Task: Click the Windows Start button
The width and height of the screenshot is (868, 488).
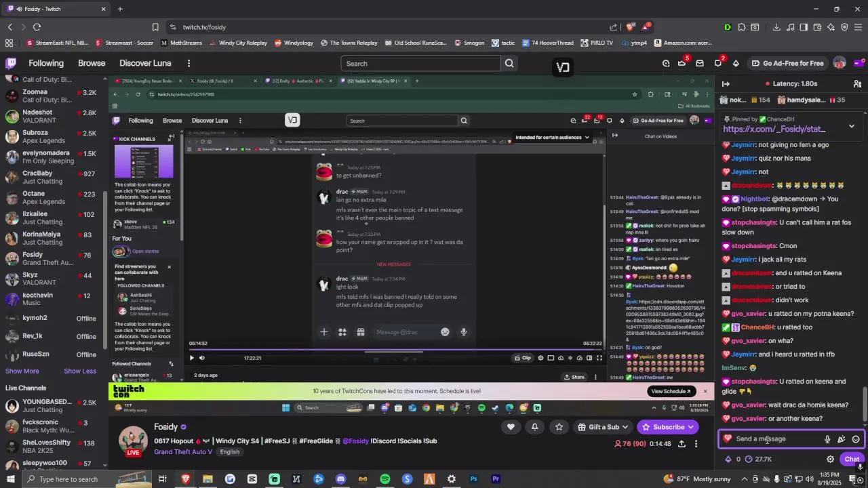Action: [12, 479]
